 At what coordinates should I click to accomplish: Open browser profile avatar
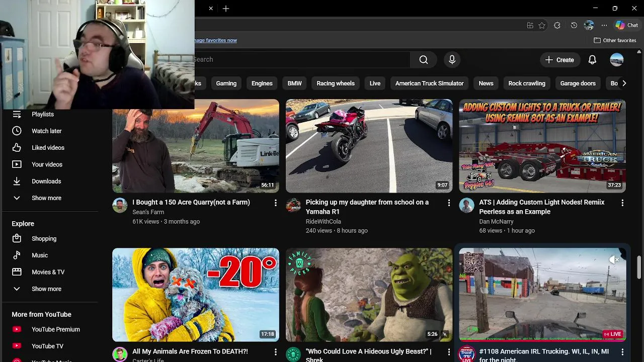[589, 25]
